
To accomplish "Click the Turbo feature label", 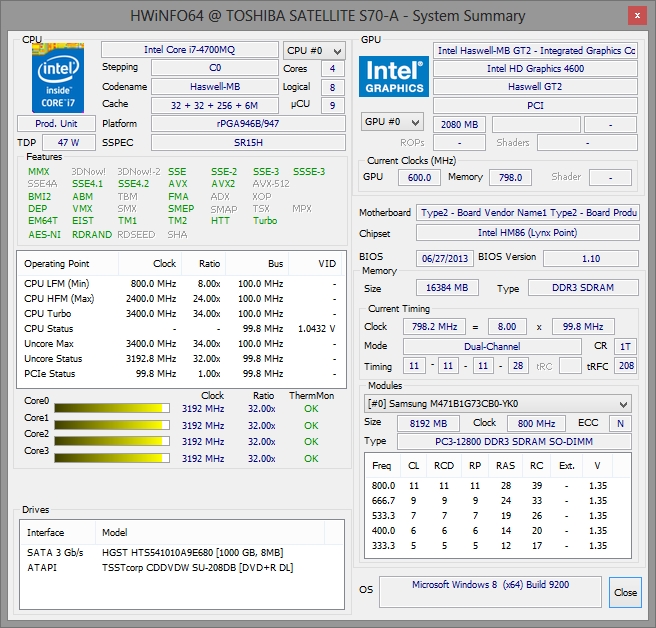I will click(x=265, y=220).
